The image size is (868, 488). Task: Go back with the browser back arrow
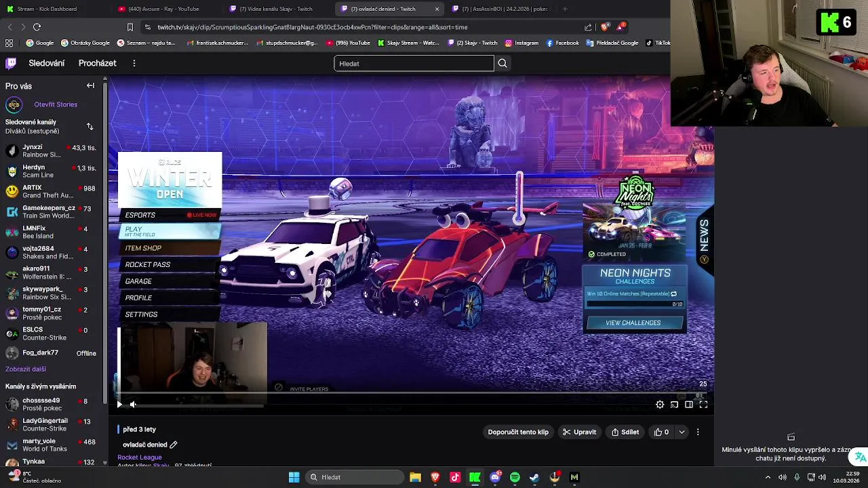[9, 27]
